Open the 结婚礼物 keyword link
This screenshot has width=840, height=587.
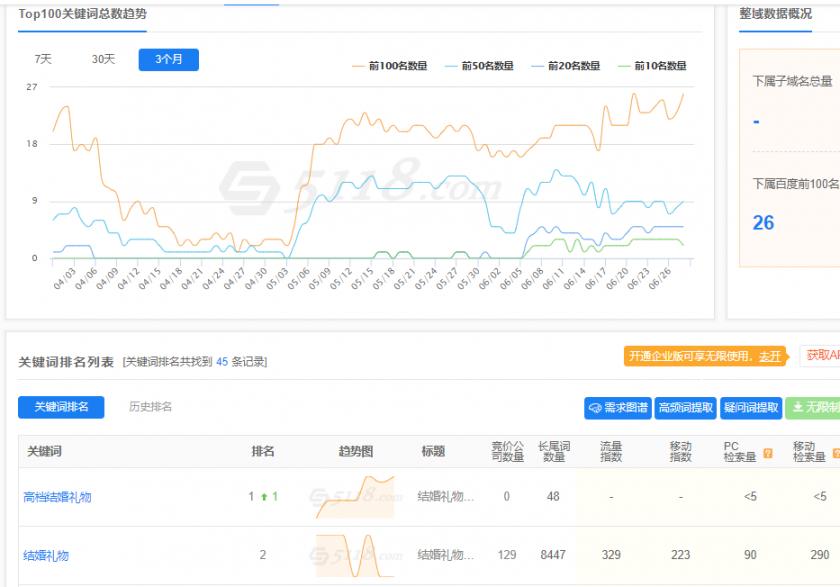46,555
